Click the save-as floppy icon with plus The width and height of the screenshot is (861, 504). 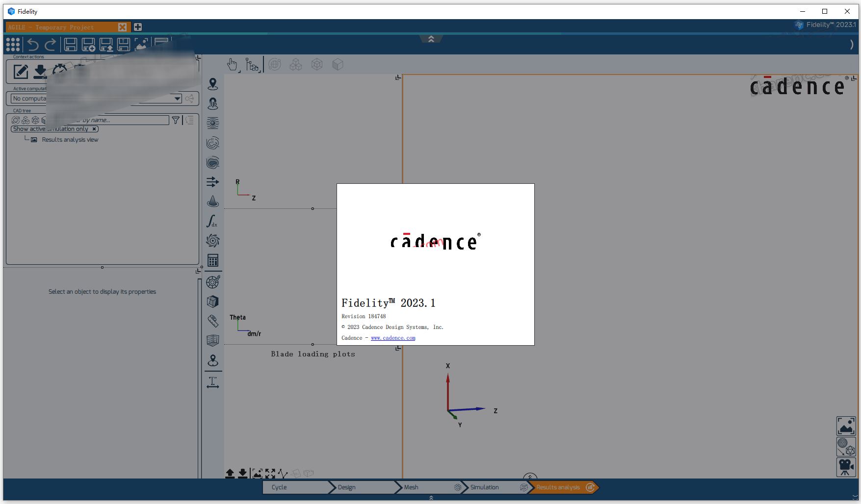pos(88,45)
